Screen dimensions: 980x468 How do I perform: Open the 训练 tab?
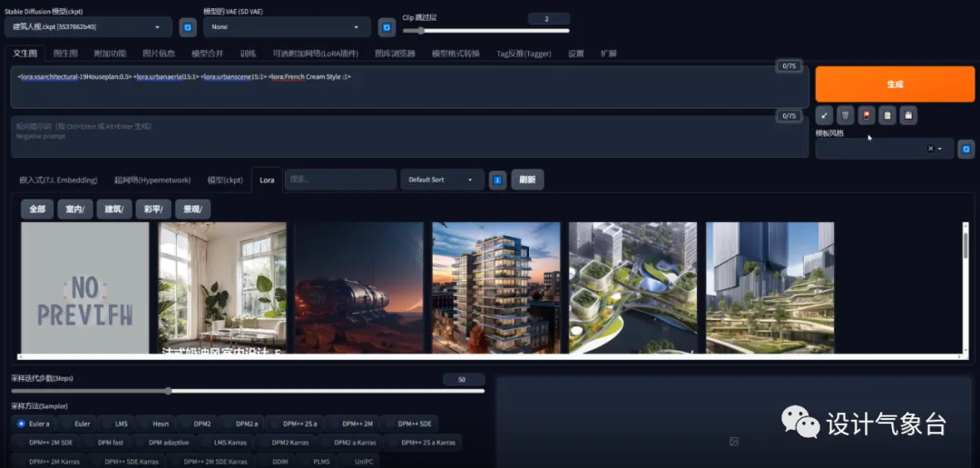(248, 54)
